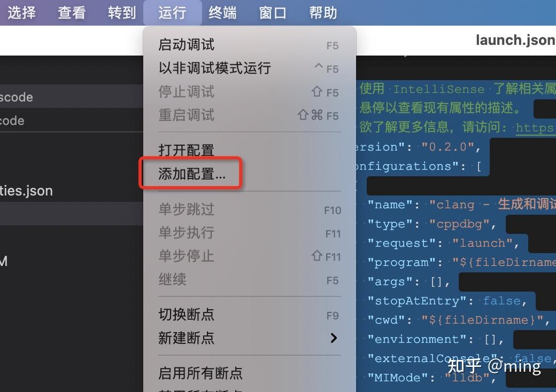Open the 窗口 menu
The width and height of the screenshot is (556, 392).
coord(273,13)
